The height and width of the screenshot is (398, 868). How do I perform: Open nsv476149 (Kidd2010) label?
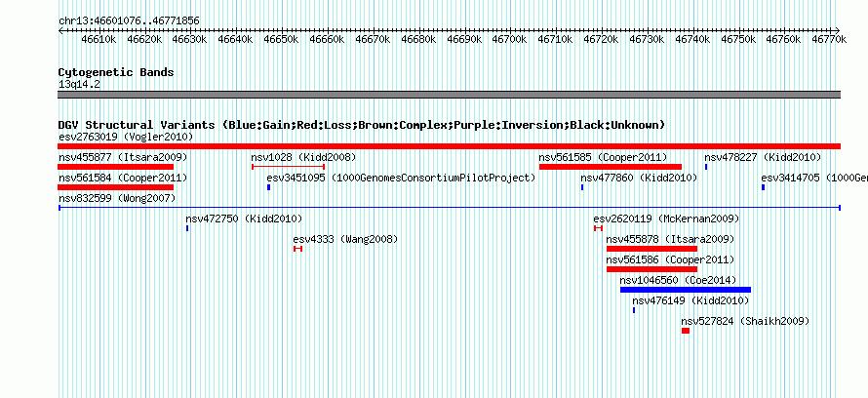click(690, 300)
